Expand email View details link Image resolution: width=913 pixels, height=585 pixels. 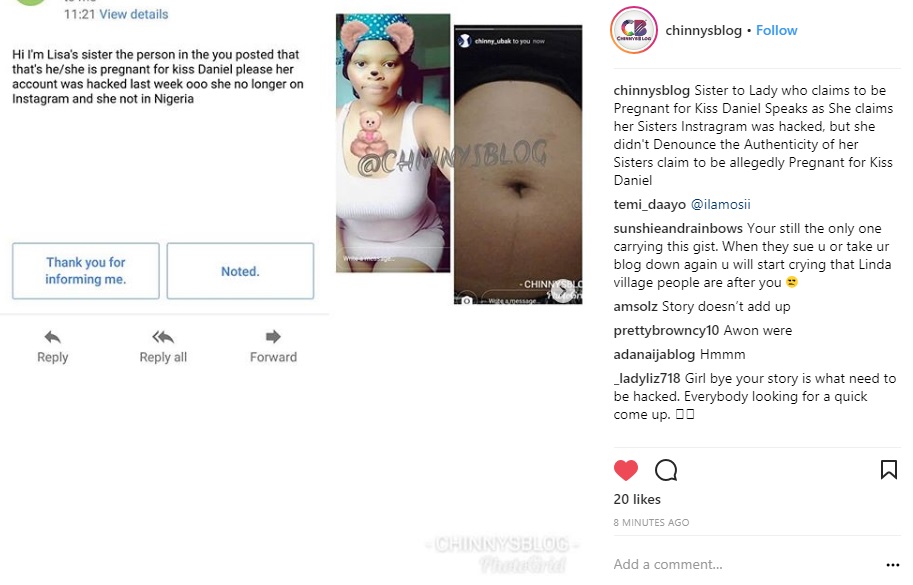click(x=133, y=15)
